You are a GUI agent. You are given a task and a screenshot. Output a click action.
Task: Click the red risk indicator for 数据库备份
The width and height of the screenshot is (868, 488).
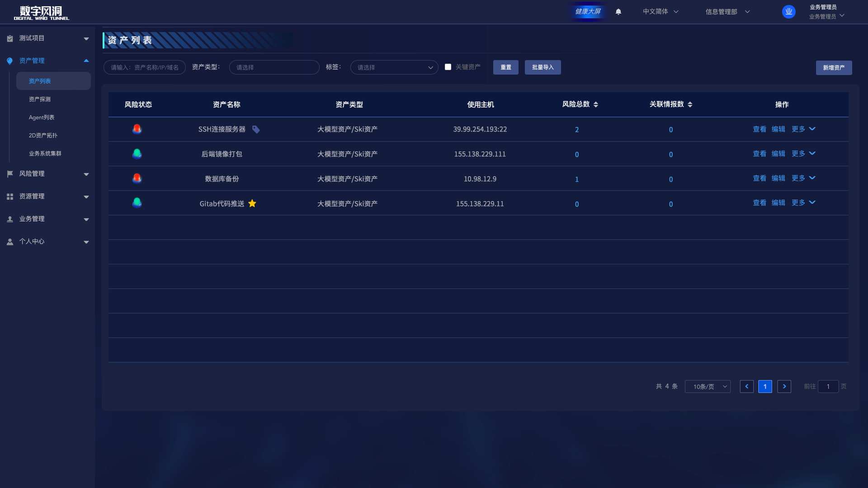tap(137, 178)
